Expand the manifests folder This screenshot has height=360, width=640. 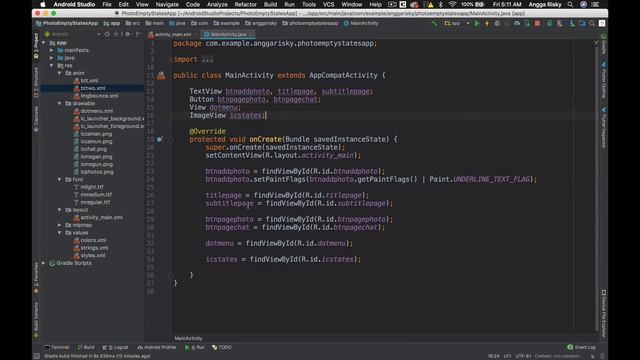point(51,50)
